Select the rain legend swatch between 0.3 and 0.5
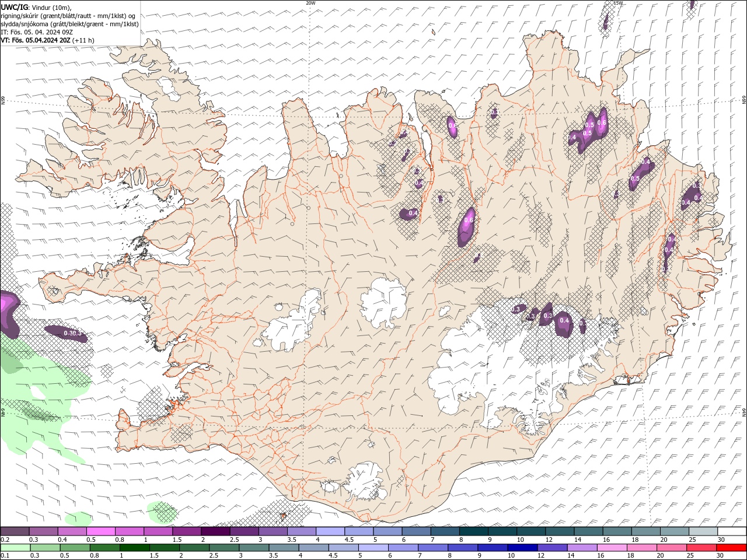 coord(45,548)
